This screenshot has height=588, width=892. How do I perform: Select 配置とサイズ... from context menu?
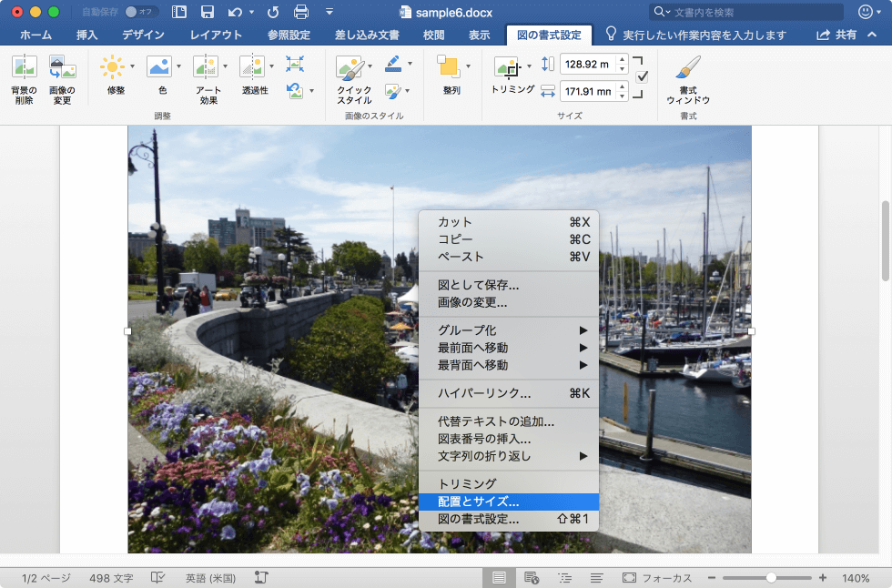[x=479, y=502]
